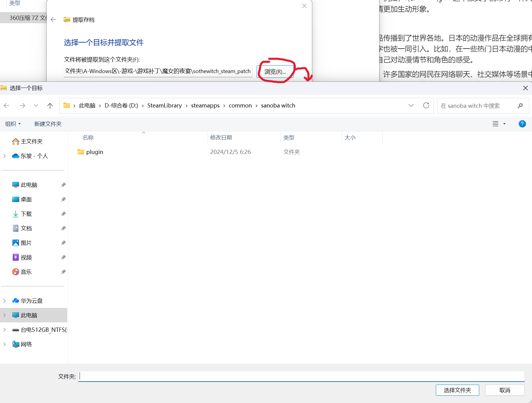Open the 组织 menu

(x=13, y=124)
